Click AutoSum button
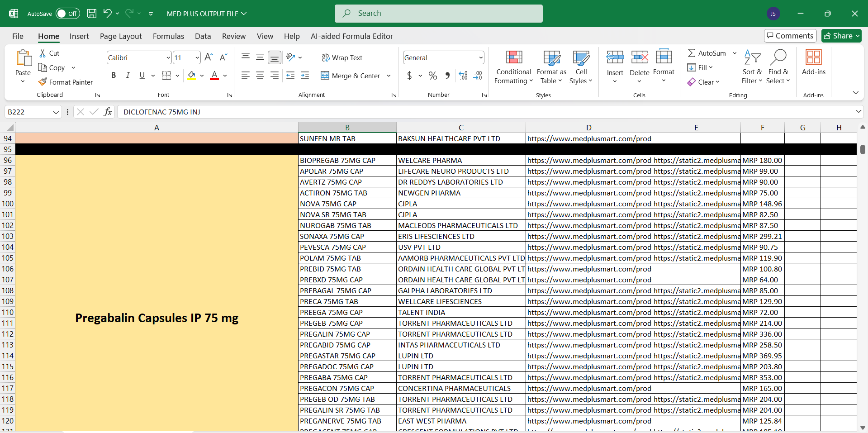Viewport: 868px width, 433px height. point(707,53)
